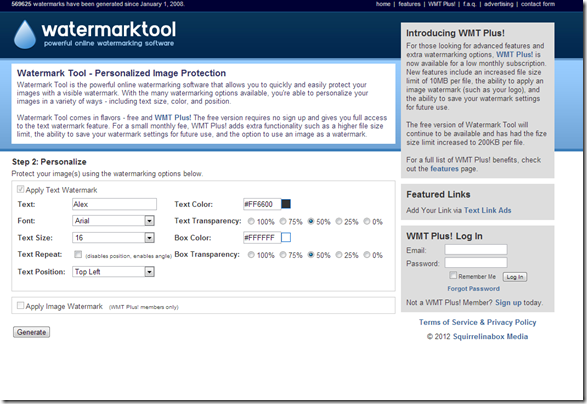Open the advertising navigation link
Viewport: 587px width, 404px height.
[498, 4]
